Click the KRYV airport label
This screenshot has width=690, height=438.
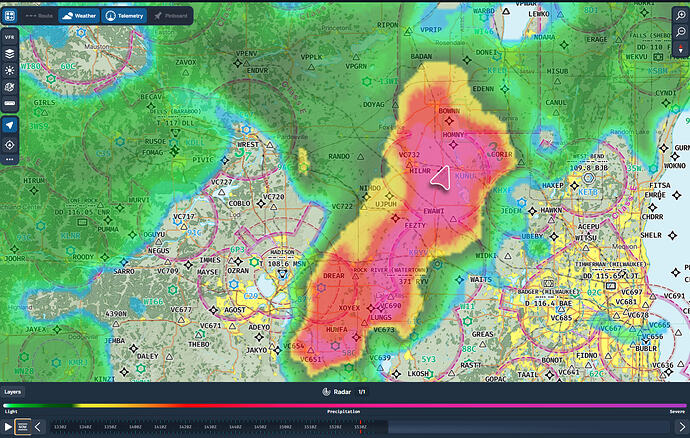point(417,253)
